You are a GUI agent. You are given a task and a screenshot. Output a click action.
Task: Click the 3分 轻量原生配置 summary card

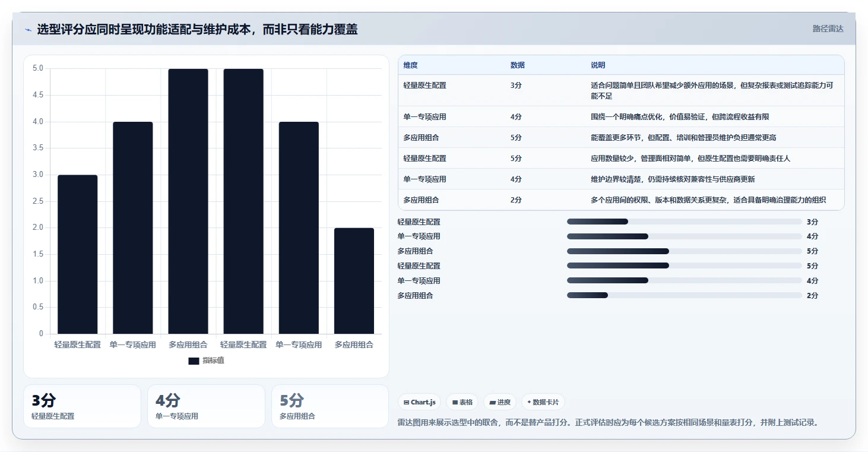tap(82, 406)
